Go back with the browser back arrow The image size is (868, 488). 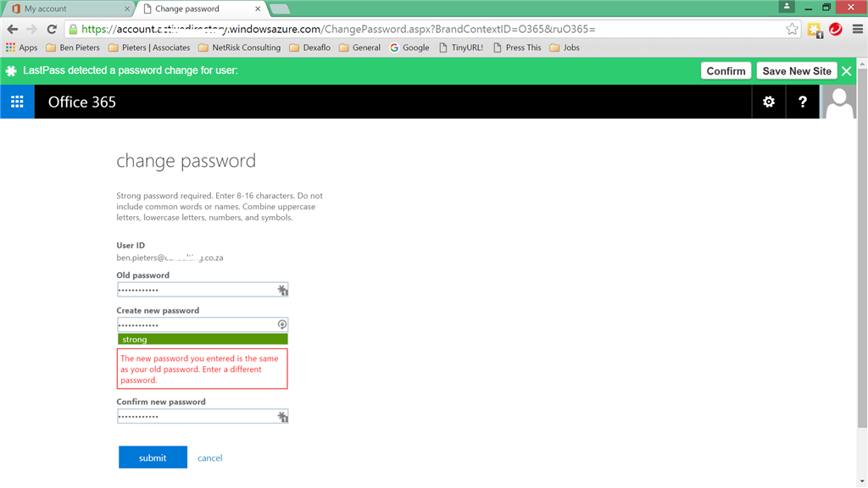[x=12, y=30]
